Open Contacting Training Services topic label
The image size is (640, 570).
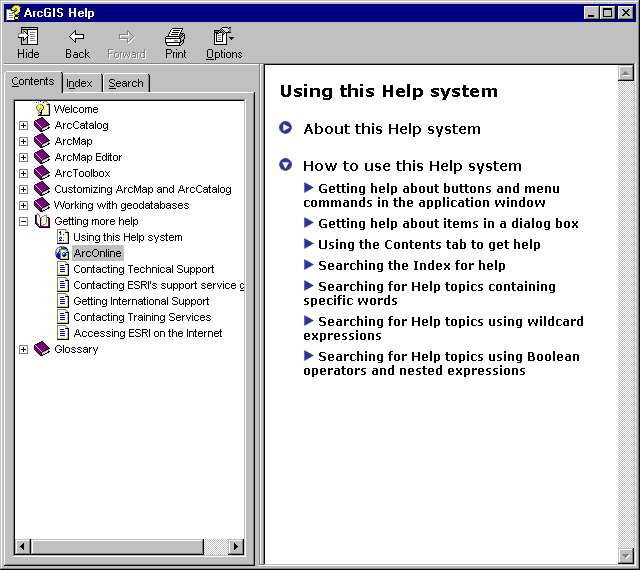(142, 317)
